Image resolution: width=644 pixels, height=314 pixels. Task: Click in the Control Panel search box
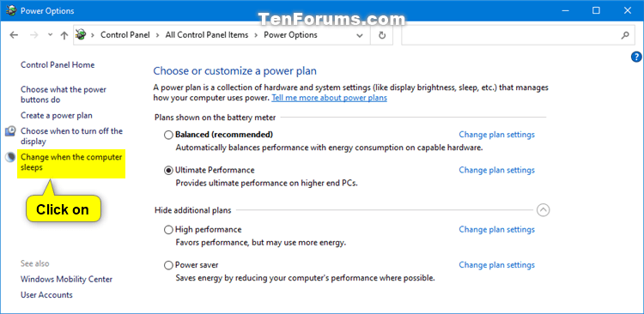(511, 35)
